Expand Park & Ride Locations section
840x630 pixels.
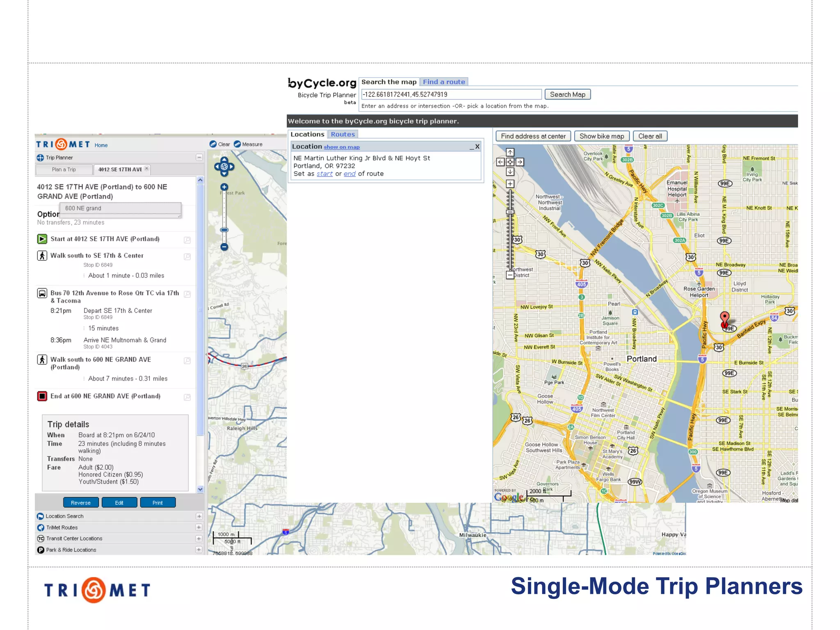coord(199,550)
